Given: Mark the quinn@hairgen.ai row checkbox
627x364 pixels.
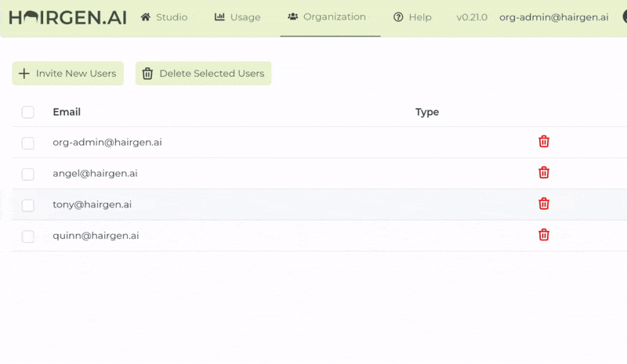Looking at the screenshot, I should (x=28, y=236).
